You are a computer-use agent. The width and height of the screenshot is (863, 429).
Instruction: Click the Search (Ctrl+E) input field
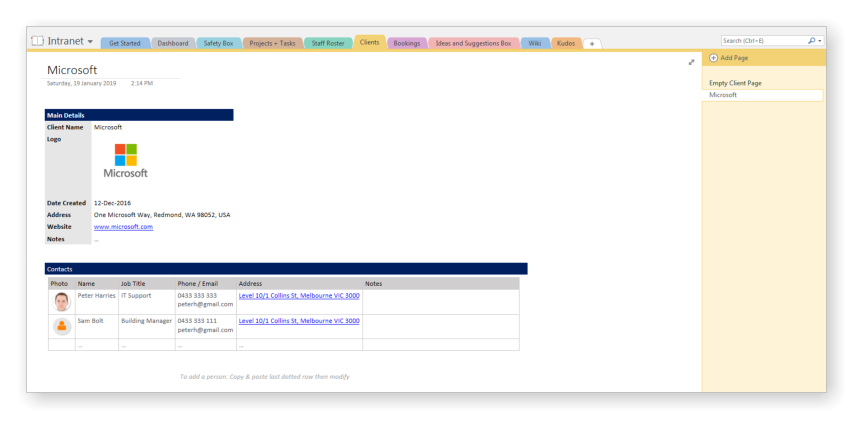coord(763,41)
